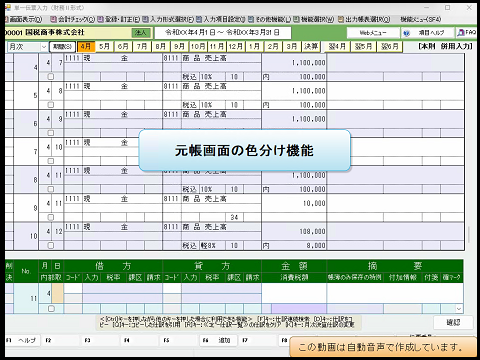Click the 軽8% tax rate in row 10
This screenshot has width=480, height=360.
coord(209,246)
